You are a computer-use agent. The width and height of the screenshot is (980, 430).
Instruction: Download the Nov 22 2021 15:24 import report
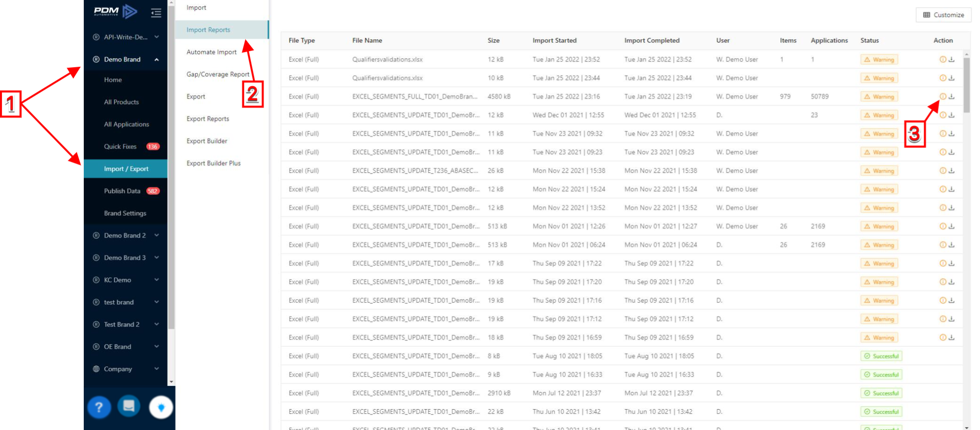(x=952, y=189)
